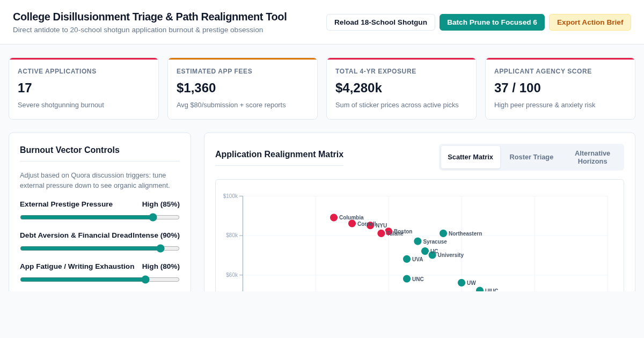This screenshot has height=338, width=644.
Task: Click Reload 18-School Shotgun button
Action: 380,22
